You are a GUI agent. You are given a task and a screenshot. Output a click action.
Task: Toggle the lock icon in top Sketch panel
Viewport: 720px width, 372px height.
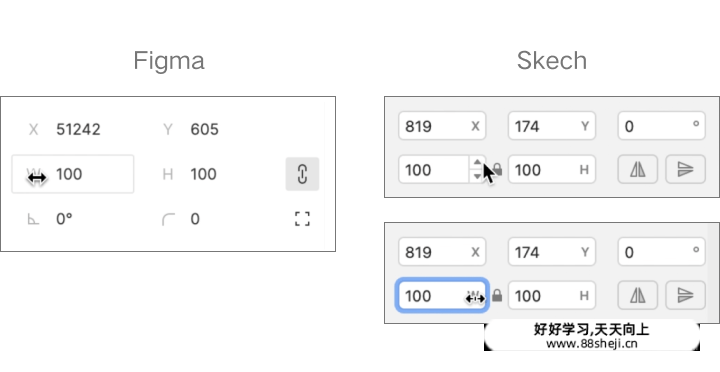[498, 170]
